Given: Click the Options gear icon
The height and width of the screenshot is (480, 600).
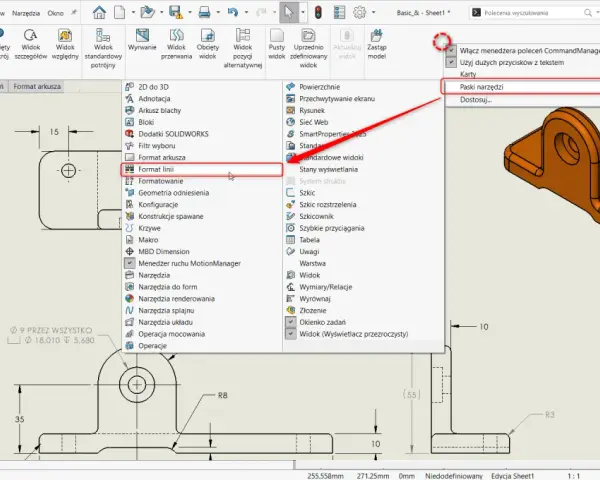Looking at the screenshot, I should click(x=359, y=12).
